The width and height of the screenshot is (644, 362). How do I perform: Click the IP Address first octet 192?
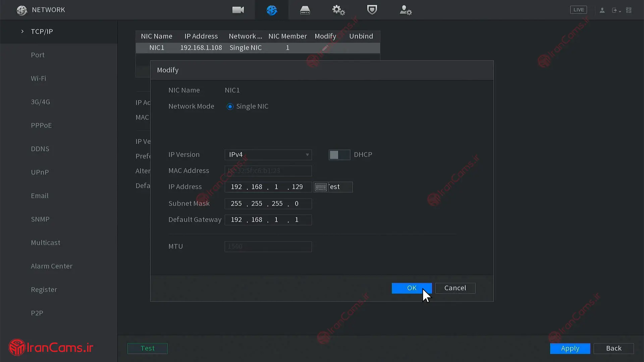236,187
